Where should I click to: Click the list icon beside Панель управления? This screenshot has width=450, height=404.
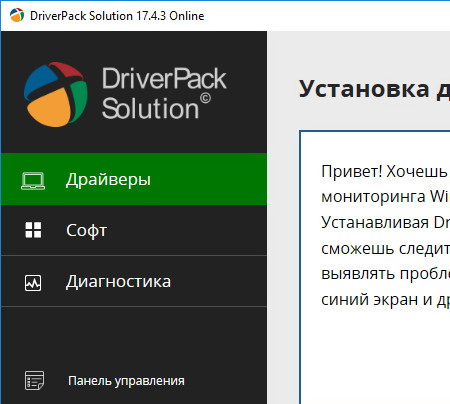34,380
